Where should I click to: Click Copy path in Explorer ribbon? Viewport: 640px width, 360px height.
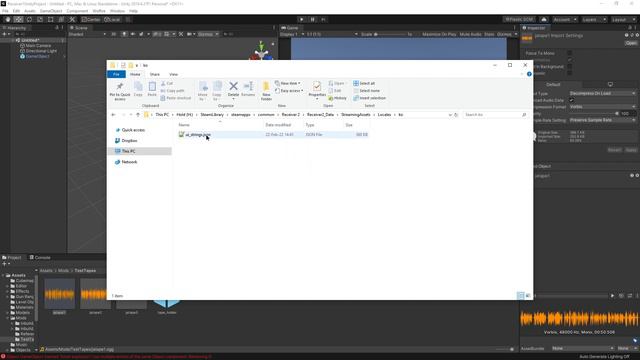tap(172, 91)
